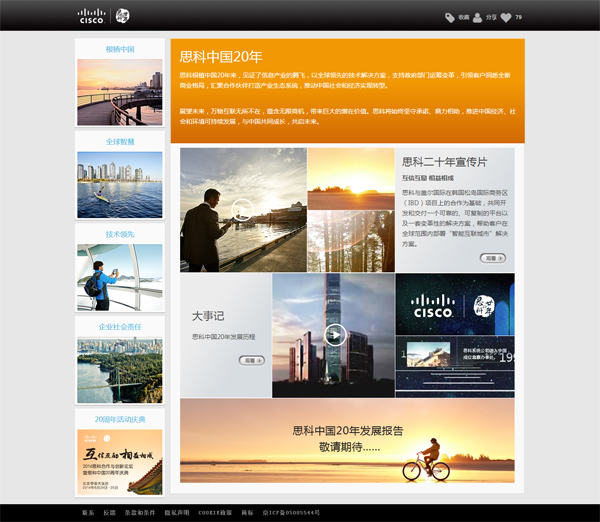
Task: Click the heart like icon
Action: pos(506,17)
